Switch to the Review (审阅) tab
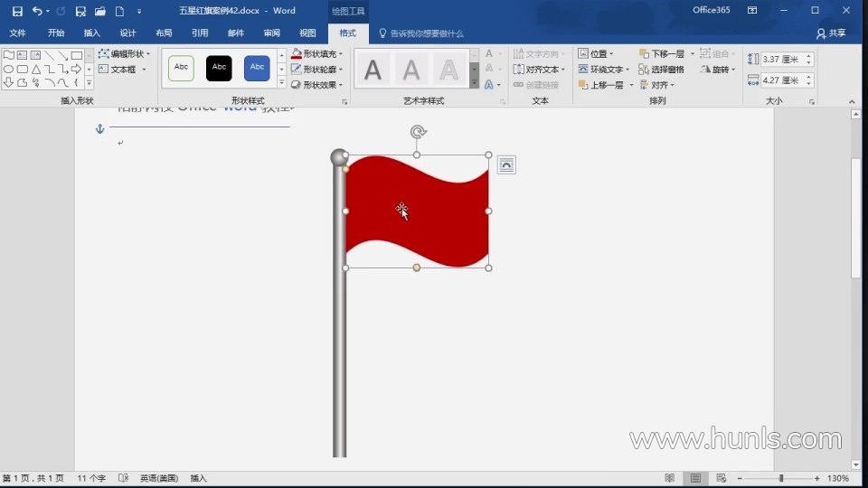Screen dimensions: 868x488 272,33
